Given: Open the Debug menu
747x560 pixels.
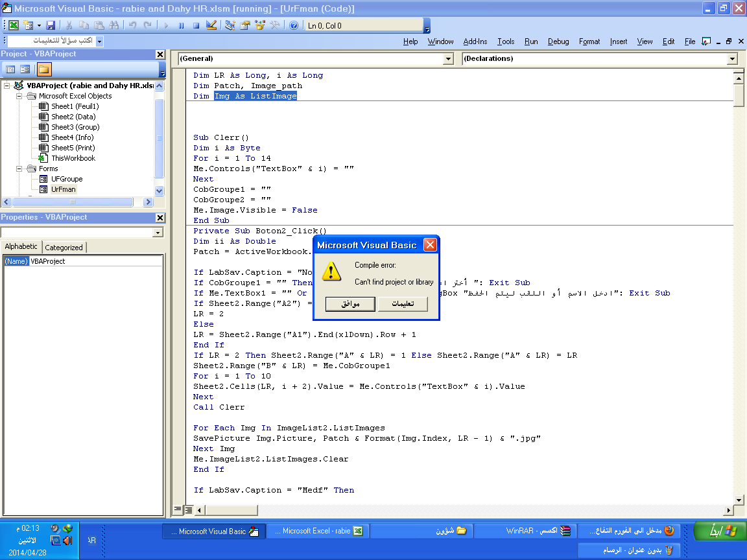Looking at the screenshot, I should point(558,41).
